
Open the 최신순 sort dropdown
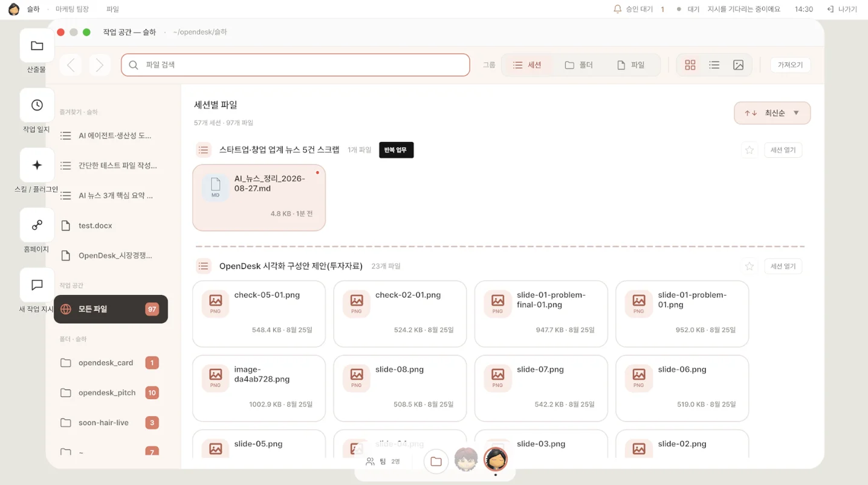coord(772,113)
